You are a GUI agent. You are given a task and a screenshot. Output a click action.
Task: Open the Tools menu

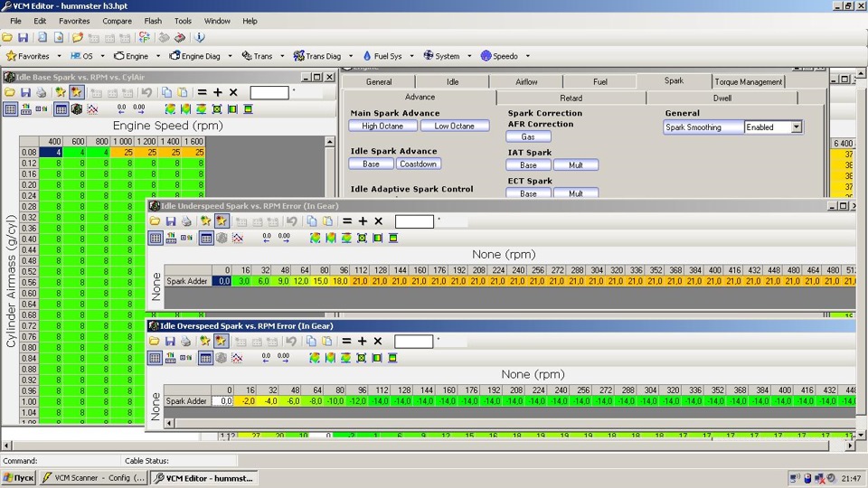(x=183, y=21)
